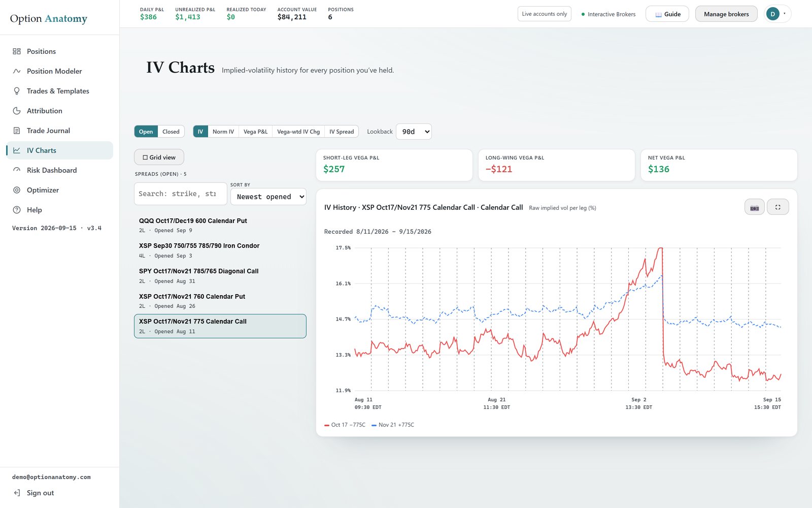812x508 pixels.
Task: Select QQQ Oct17/Dec19 600 Calendar Put
Action: point(220,226)
